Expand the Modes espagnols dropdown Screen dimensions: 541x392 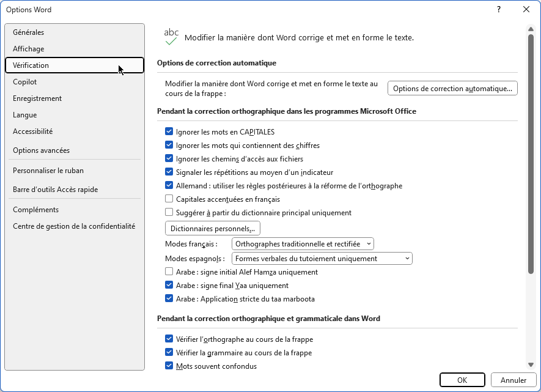[x=322, y=259]
